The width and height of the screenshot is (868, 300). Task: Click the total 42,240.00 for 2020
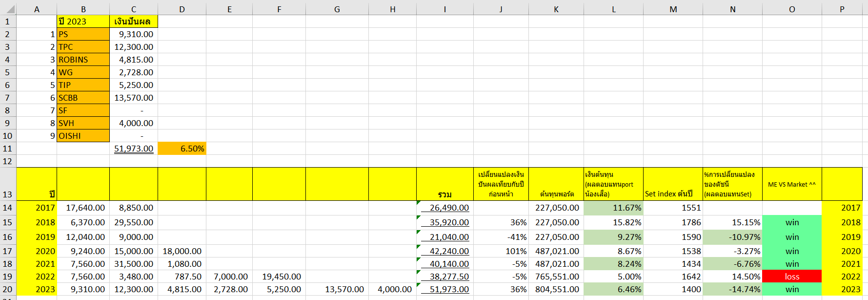pyautogui.click(x=445, y=251)
